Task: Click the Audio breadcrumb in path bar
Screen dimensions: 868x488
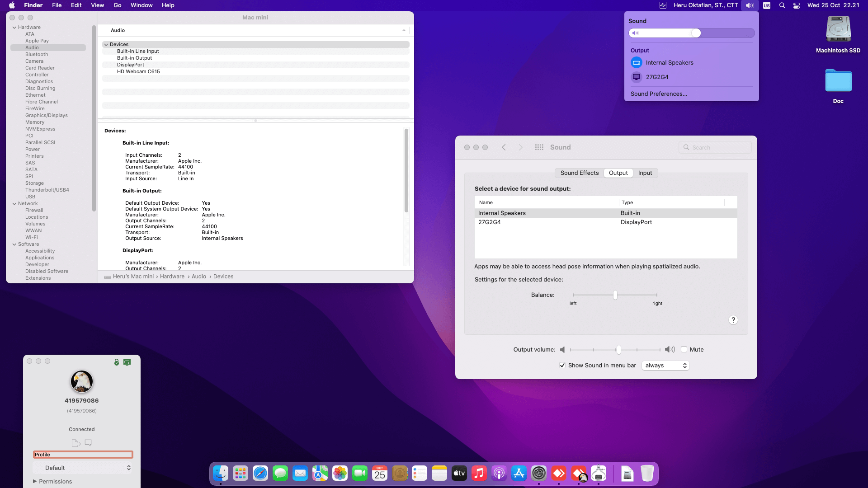Action: click(x=199, y=277)
